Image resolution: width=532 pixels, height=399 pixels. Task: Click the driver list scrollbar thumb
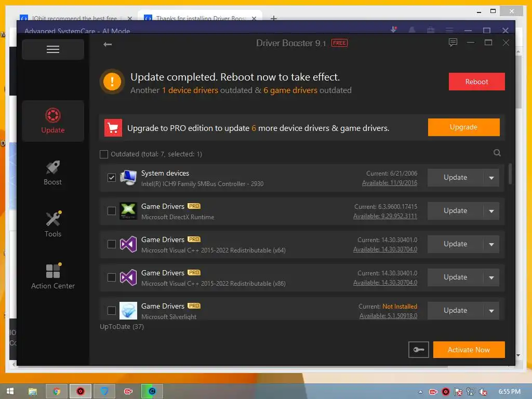tap(510, 174)
